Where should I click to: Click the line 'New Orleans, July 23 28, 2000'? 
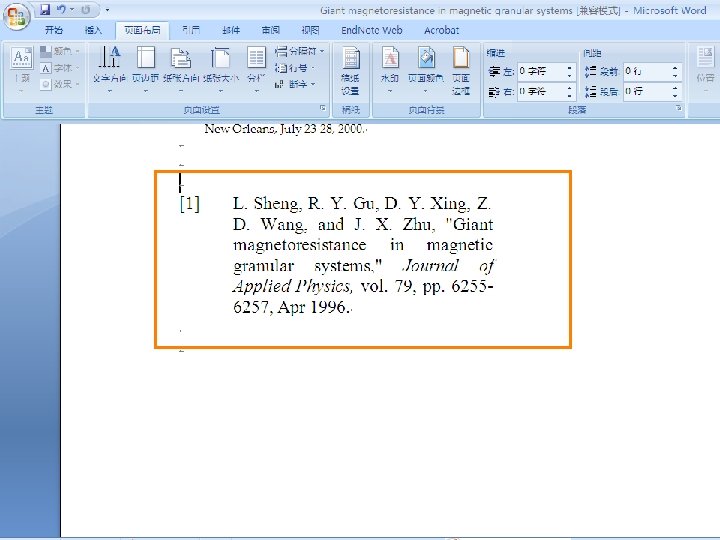pyautogui.click(x=285, y=129)
